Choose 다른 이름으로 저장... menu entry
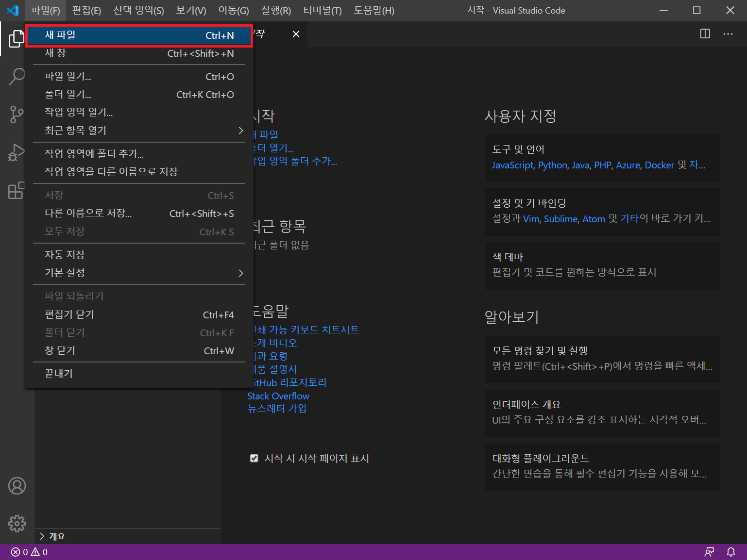Viewport: 747px width, 560px height. [x=139, y=213]
